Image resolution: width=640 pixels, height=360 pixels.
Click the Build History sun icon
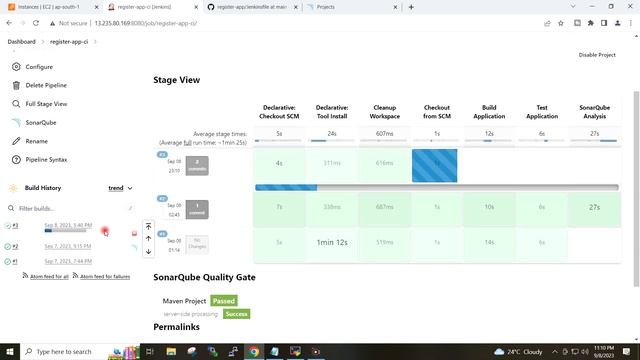[x=13, y=188]
